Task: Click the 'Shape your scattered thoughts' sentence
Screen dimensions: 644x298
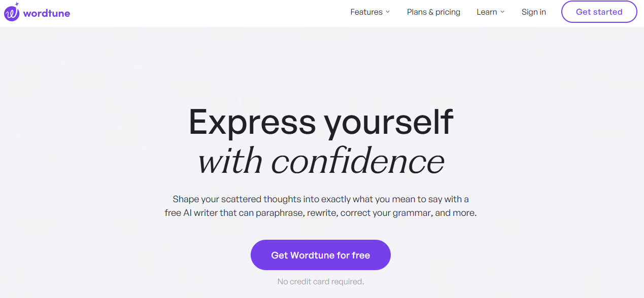Action: coord(321,206)
